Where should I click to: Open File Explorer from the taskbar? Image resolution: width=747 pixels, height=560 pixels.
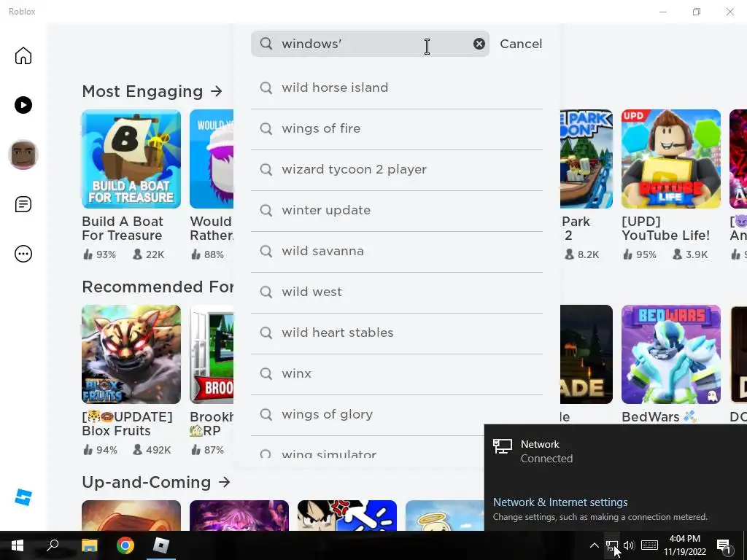[x=89, y=545]
